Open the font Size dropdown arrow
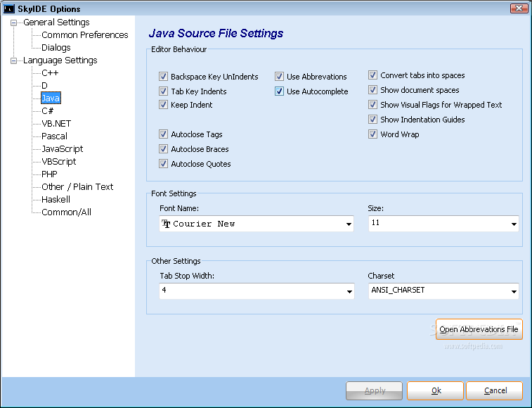 point(514,224)
